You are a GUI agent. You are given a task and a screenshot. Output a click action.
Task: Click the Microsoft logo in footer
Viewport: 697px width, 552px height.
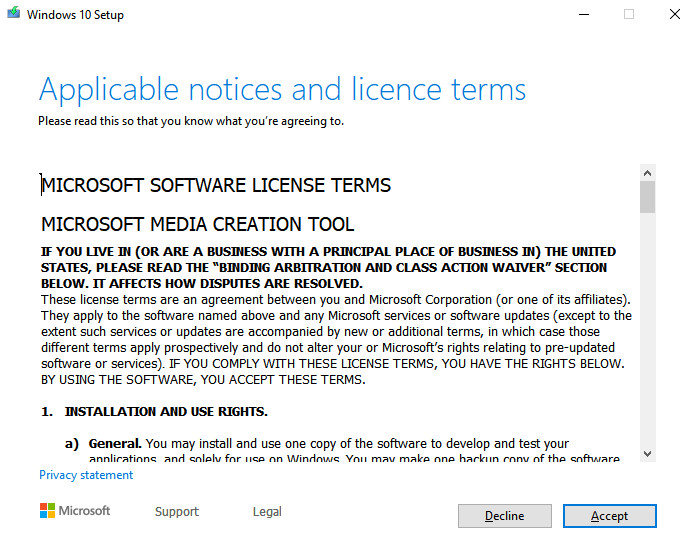click(75, 511)
